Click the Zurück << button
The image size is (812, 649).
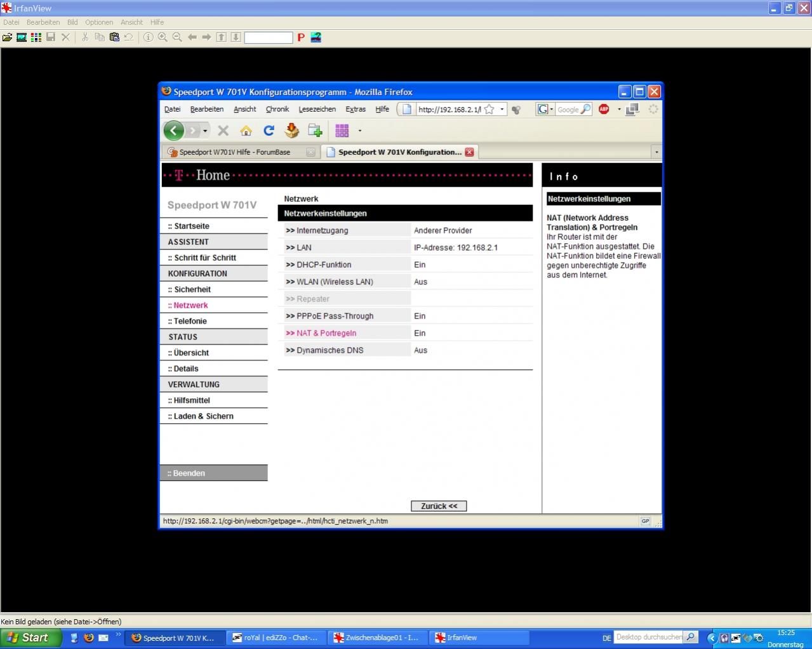pos(439,506)
